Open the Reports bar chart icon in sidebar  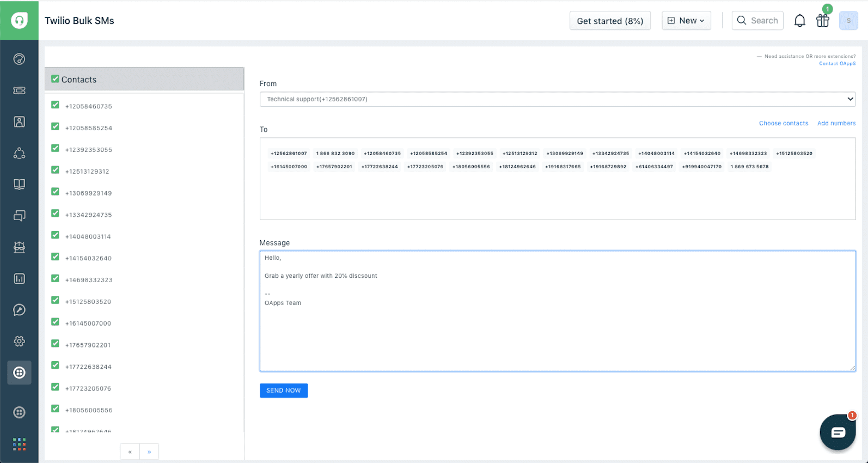(19, 278)
